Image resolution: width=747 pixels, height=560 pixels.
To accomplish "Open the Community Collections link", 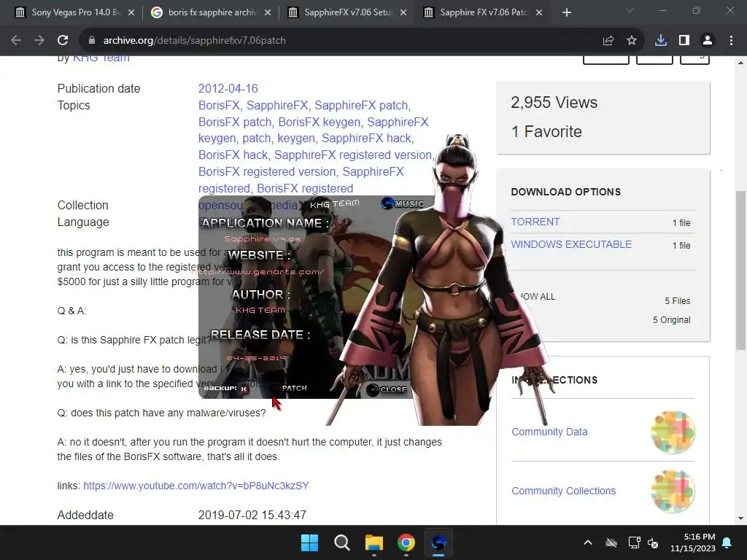I will point(564,491).
